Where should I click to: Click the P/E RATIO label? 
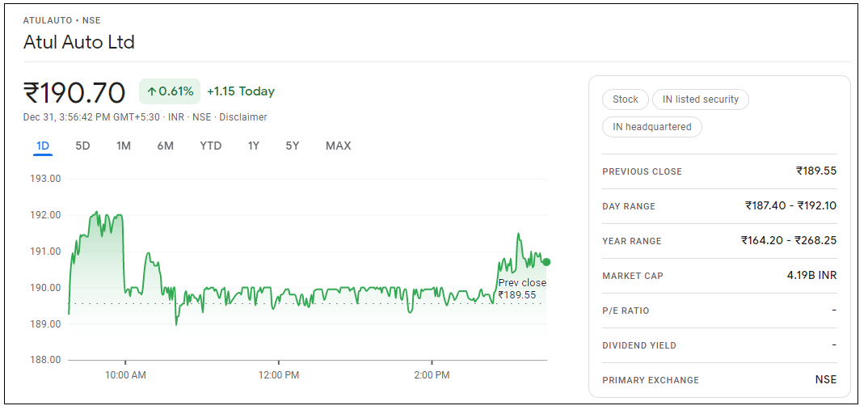click(x=626, y=311)
